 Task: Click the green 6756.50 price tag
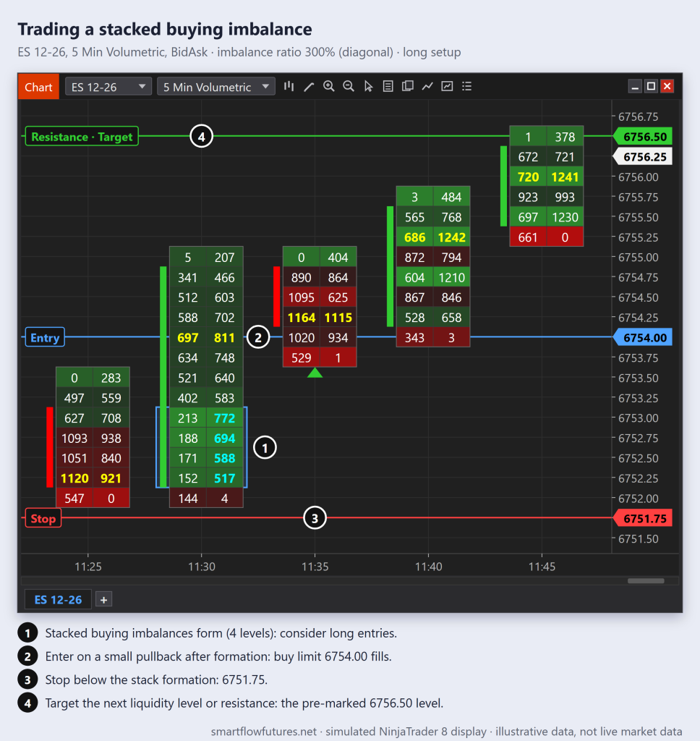pos(643,137)
